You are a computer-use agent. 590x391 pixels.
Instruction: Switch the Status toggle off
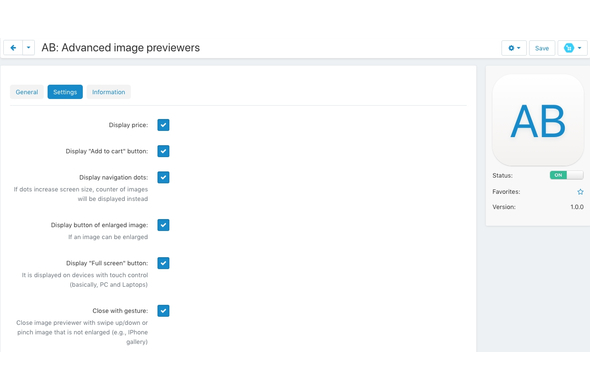click(567, 175)
